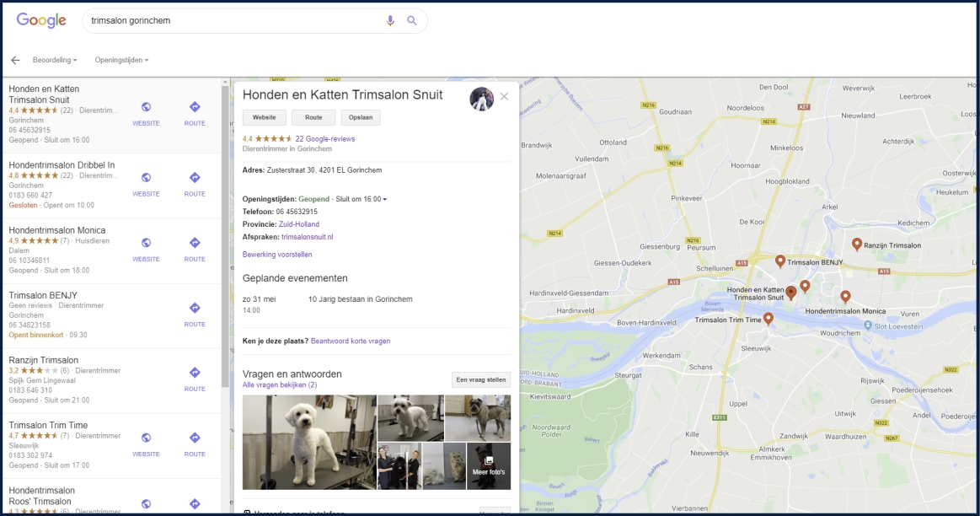
Task: Click the back arrow icon
Action: [x=15, y=60]
